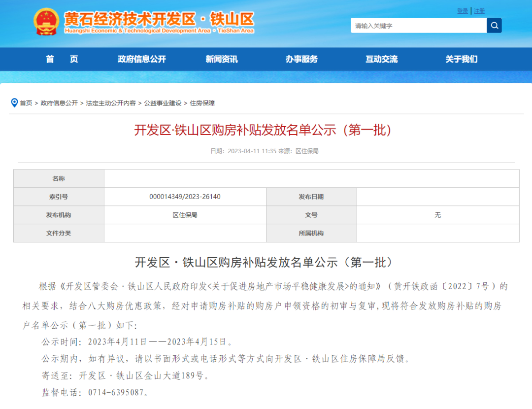Open the 政府信息公开 navigation tab
Screen dimensions: 532x409
coord(142,59)
